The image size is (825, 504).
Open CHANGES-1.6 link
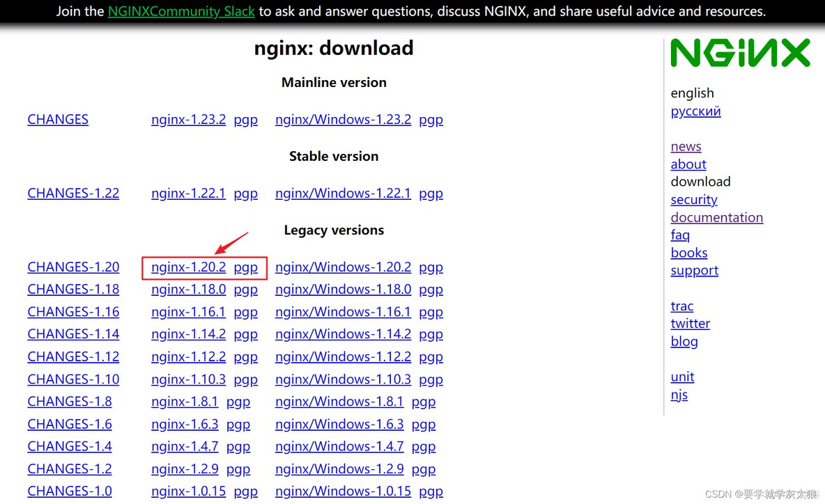tap(70, 423)
